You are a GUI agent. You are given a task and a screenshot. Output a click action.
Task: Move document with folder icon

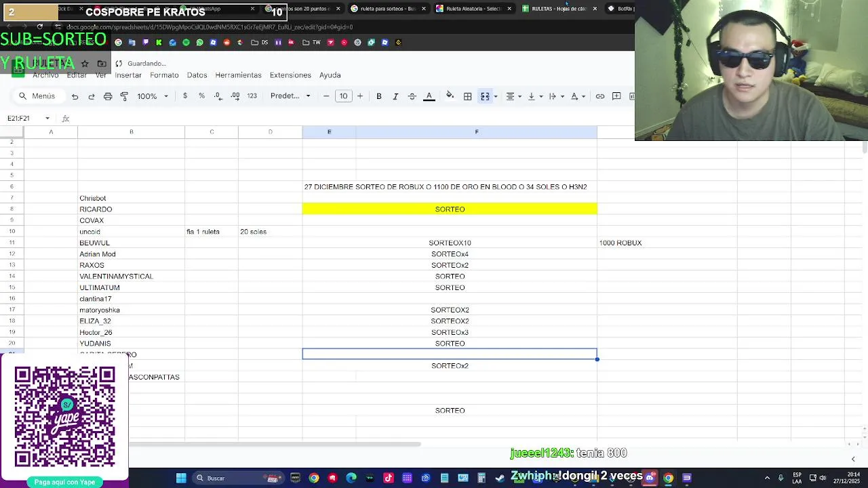(x=102, y=64)
